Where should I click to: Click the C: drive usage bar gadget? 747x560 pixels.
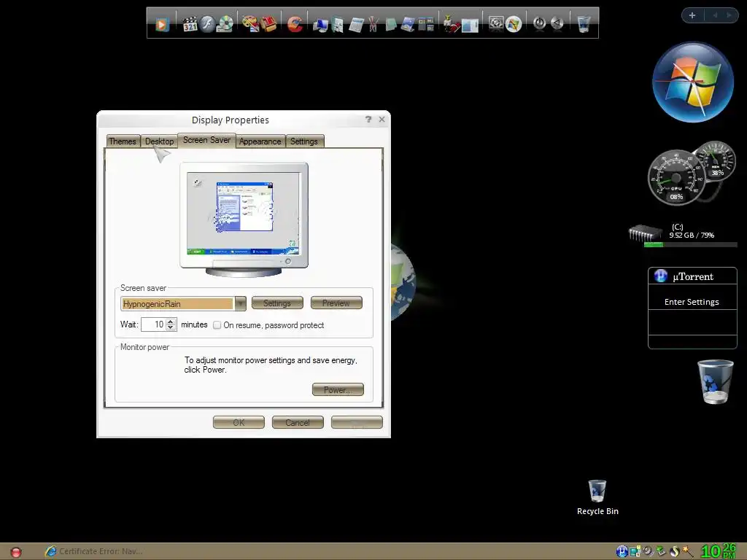690,245
